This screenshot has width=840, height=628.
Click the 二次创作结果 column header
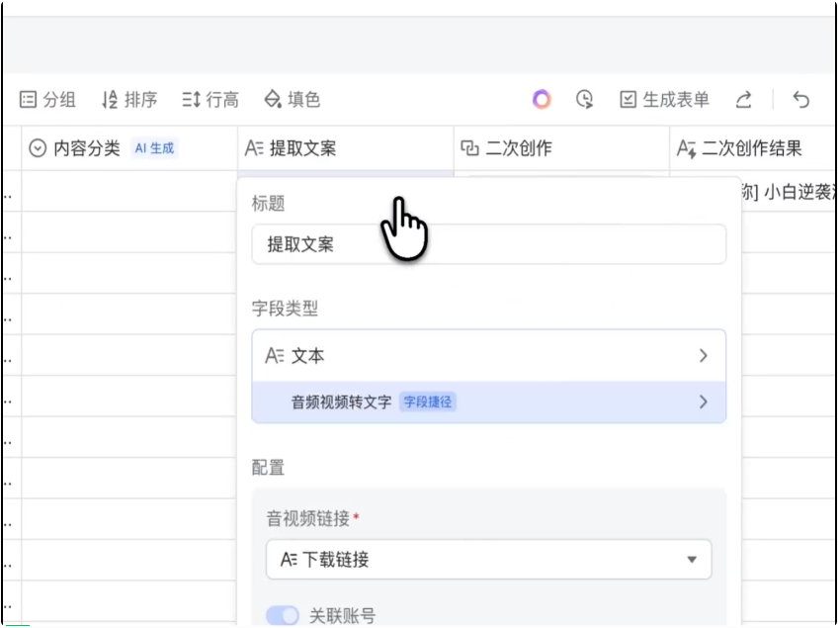pos(751,148)
